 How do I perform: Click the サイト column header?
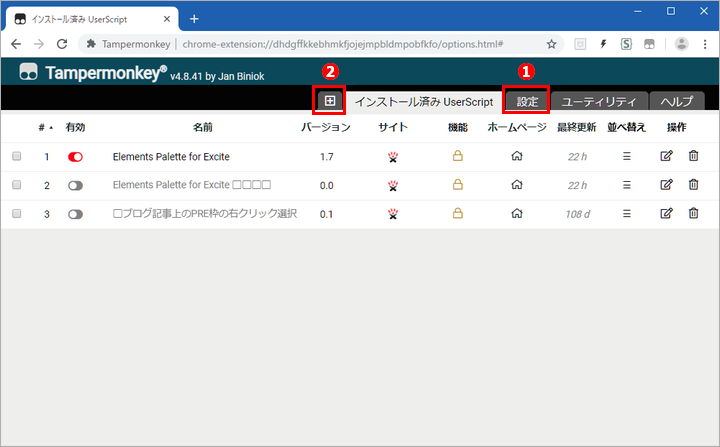pyautogui.click(x=393, y=127)
